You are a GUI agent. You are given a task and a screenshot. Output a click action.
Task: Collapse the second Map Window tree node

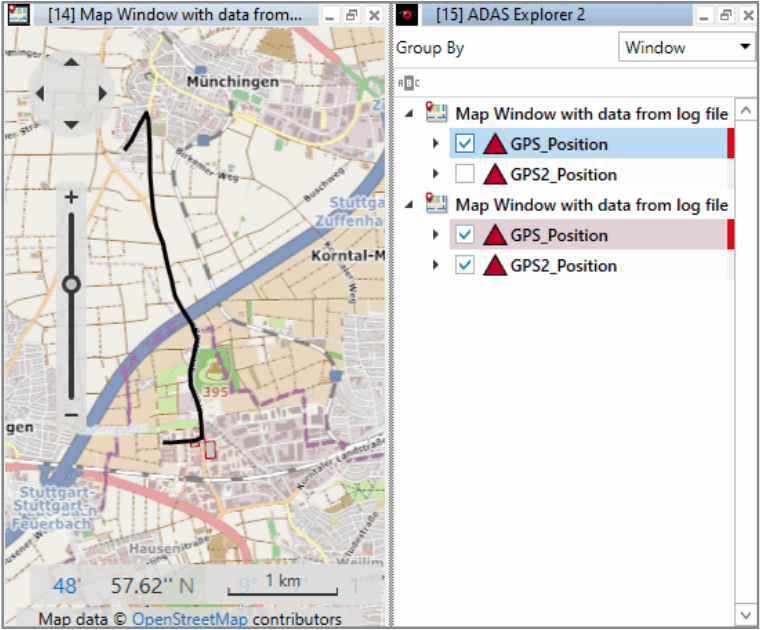(410, 205)
